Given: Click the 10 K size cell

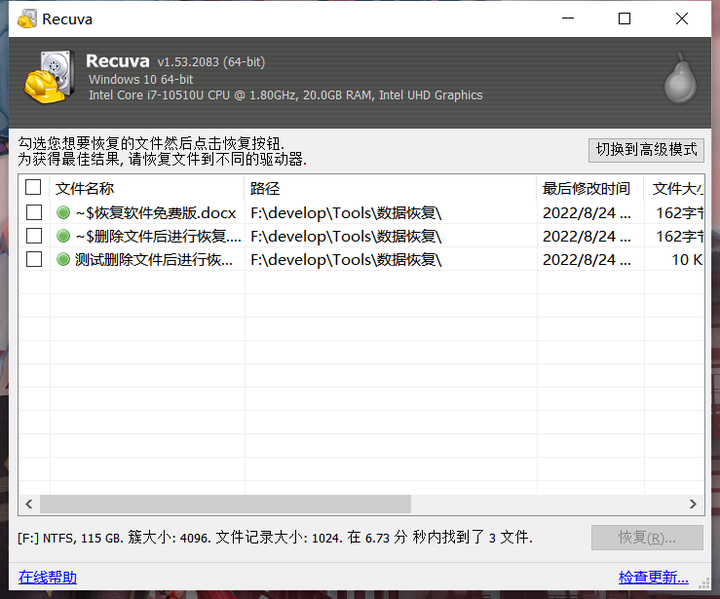Looking at the screenshot, I should pos(687,260).
